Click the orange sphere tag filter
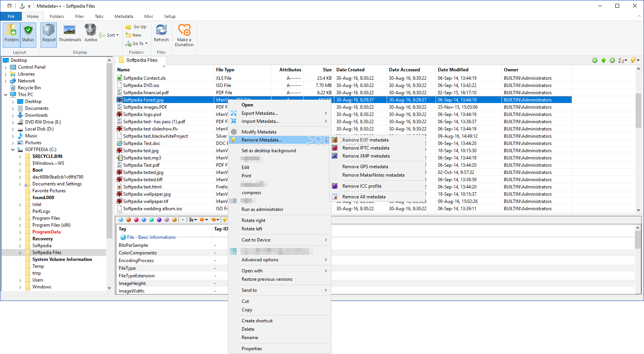 (129, 220)
